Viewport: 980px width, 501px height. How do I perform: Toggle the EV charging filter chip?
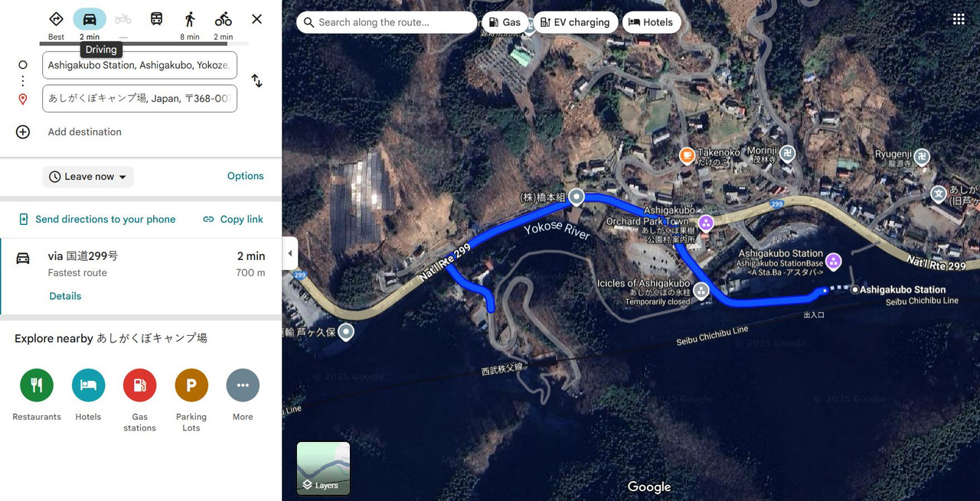[575, 22]
